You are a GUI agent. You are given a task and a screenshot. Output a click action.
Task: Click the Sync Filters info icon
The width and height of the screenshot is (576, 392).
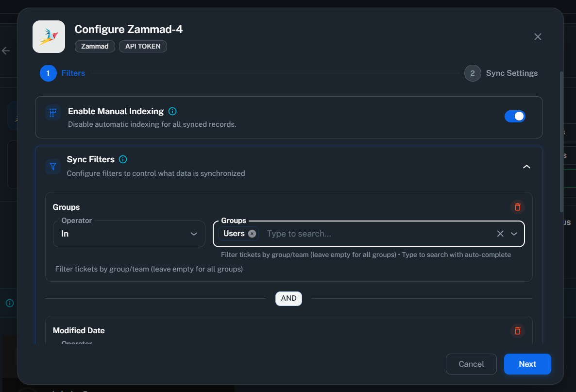123,159
